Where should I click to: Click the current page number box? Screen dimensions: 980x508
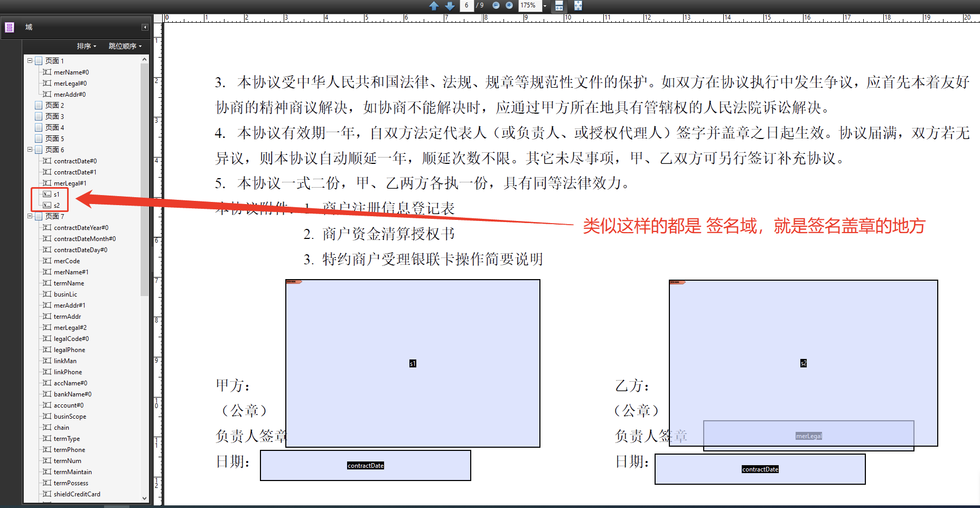[466, 5]
